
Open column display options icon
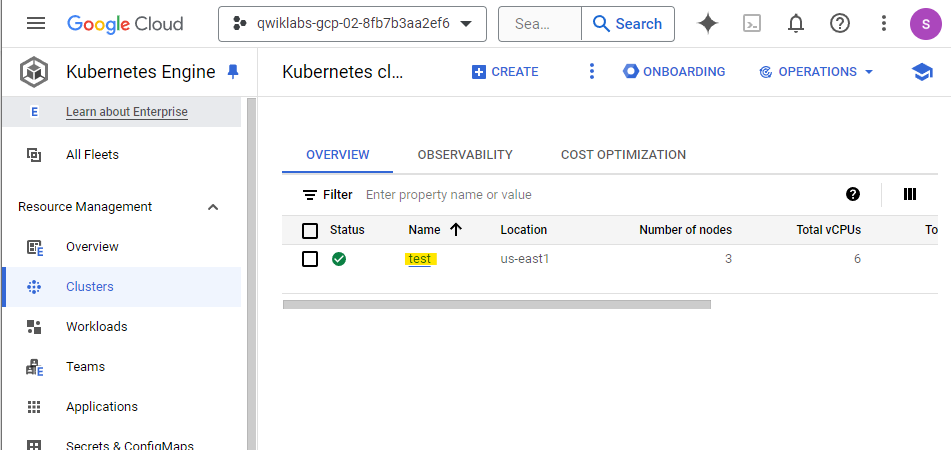coord(910,194)
